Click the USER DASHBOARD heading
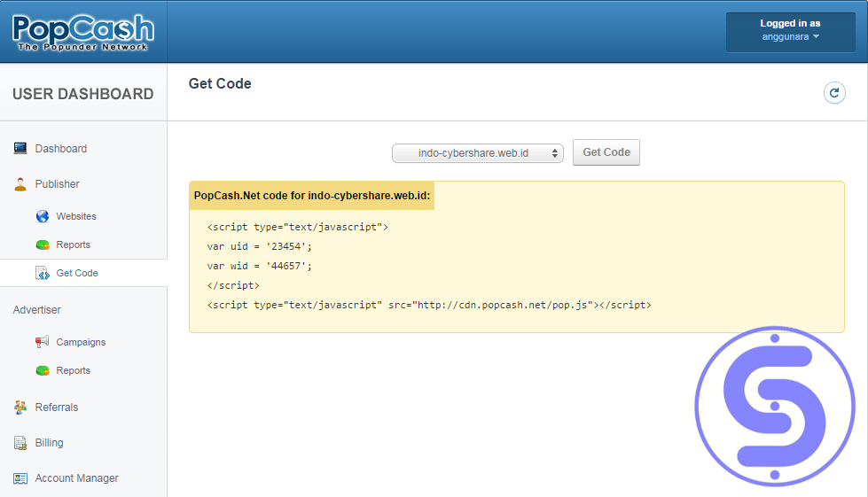 [x=83, y=94]
